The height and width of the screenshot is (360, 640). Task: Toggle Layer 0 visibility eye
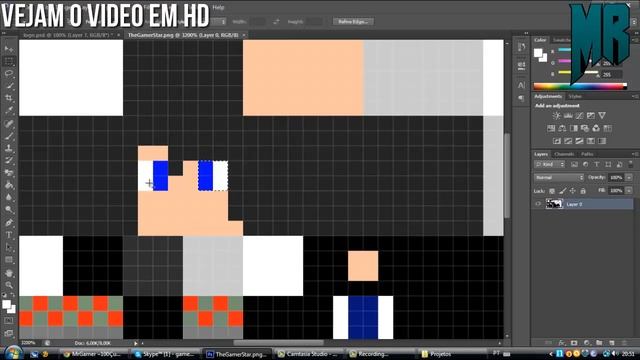[x=538, y=204]
